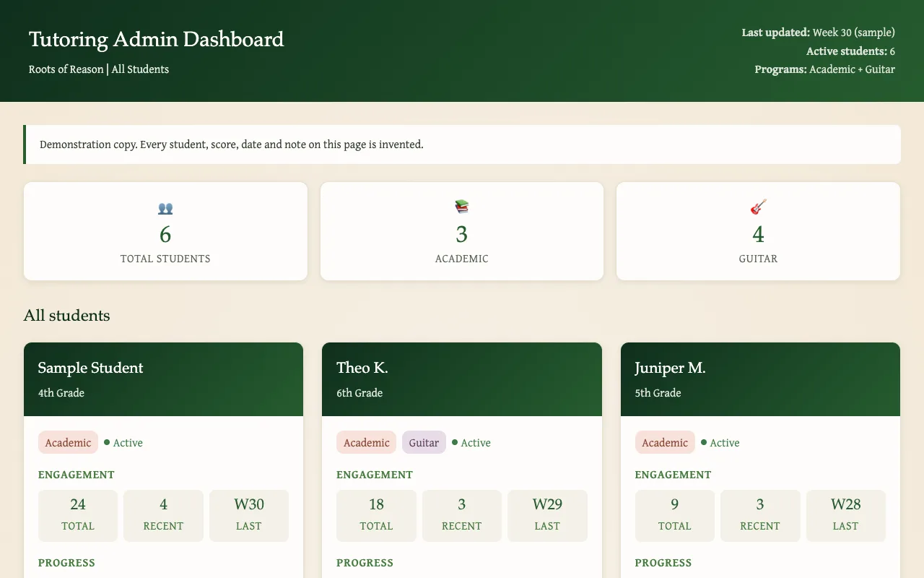Click the green Active dot on Sample Student
924x578 pixels.
pos(107,442)
